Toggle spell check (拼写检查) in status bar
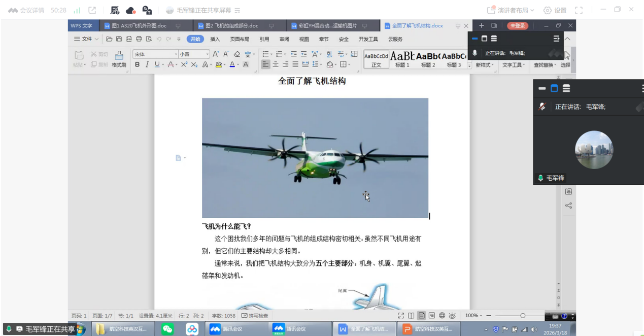The width and height of the screenshot is (644, 336). click(255, 316)
